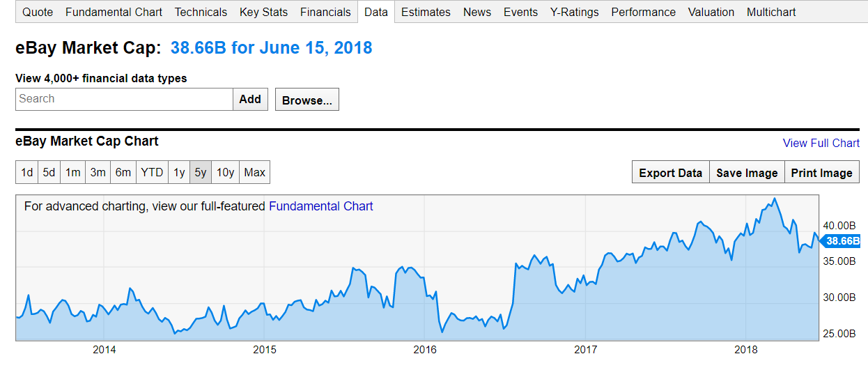
Task: Switch to Fundamental Chart tab
Action: click(114, 12)
